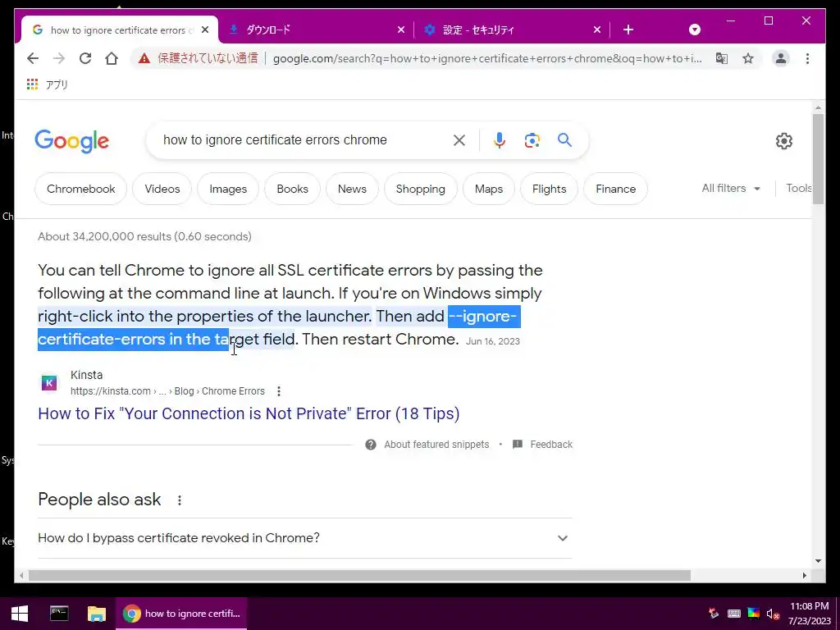
Task: Filter results by Chromebook
Action: (x=81, y=189)
